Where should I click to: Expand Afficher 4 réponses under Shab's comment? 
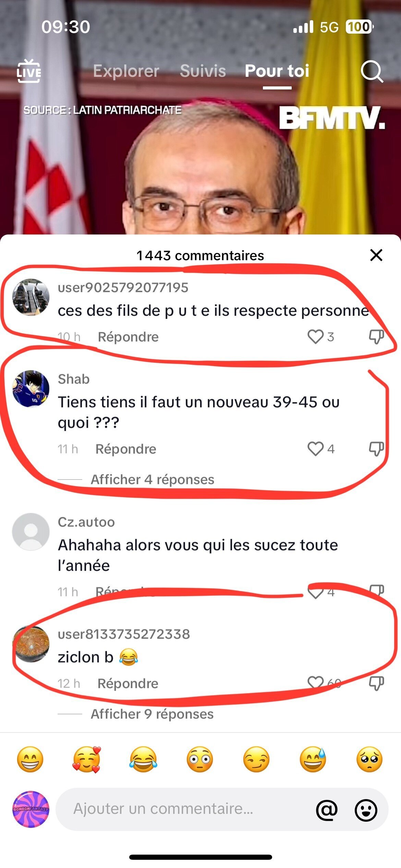(153, 480)
